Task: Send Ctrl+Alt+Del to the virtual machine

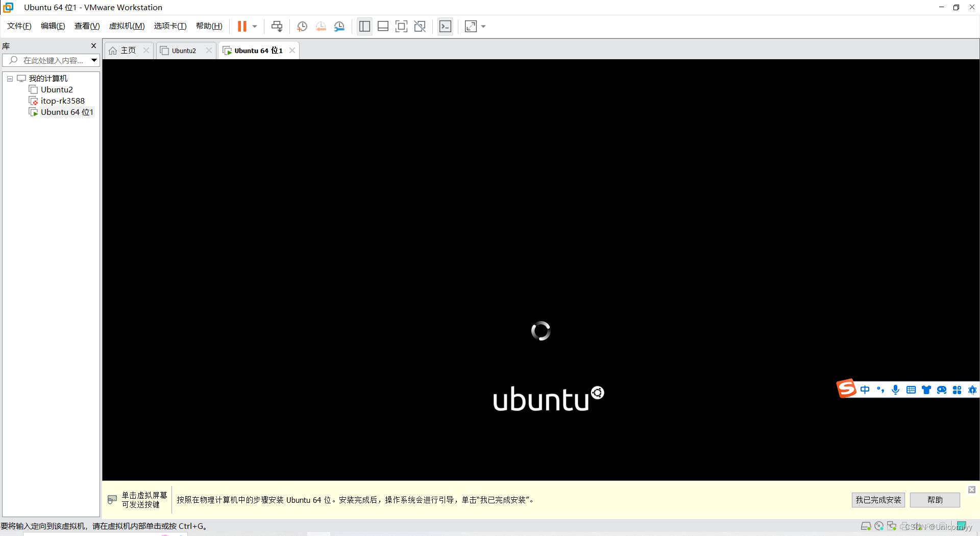Action: pos(277,26)
